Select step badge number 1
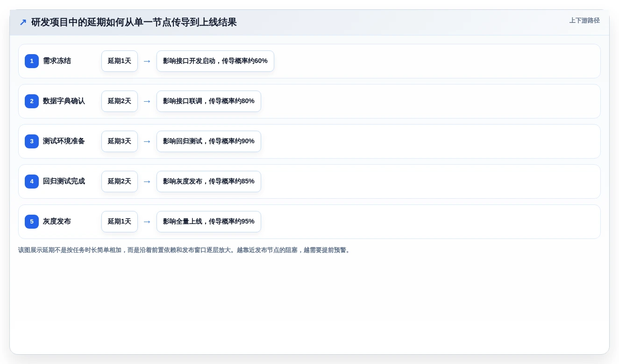 pyautogui.click(x=32, y=61)
